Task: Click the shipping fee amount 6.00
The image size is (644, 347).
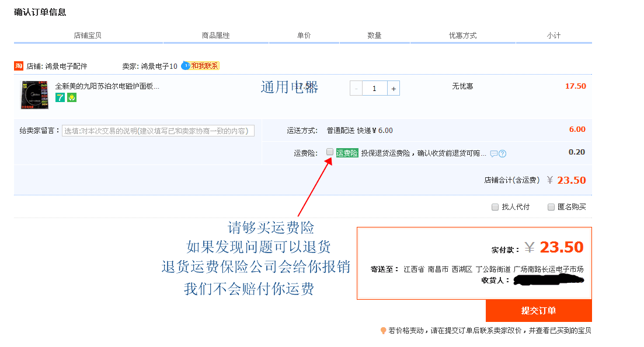Action: 577,129
